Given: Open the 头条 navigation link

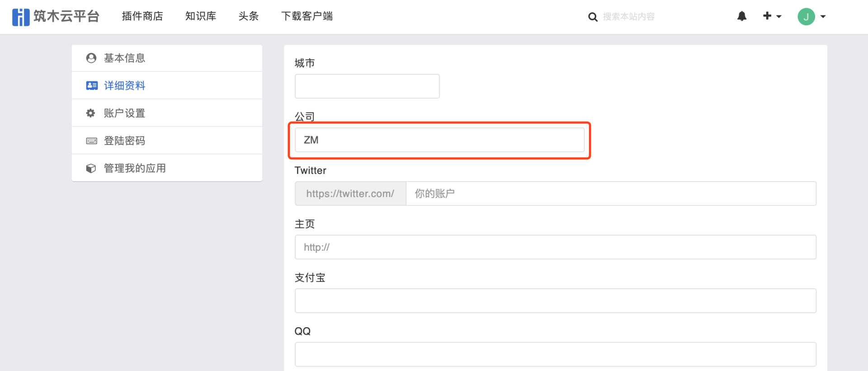Looking at the screenshot, I should 249,16.
